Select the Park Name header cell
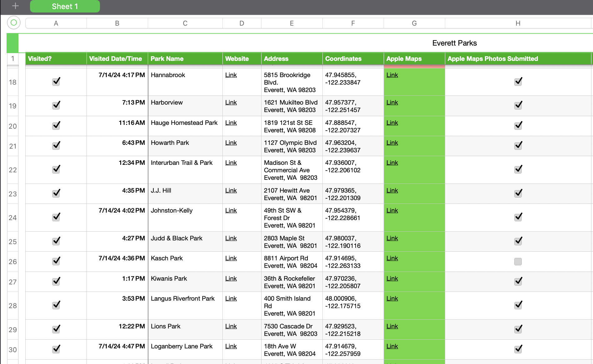This screenshot has width=593, height=364. pyautogui.click(x=185, y=58)
